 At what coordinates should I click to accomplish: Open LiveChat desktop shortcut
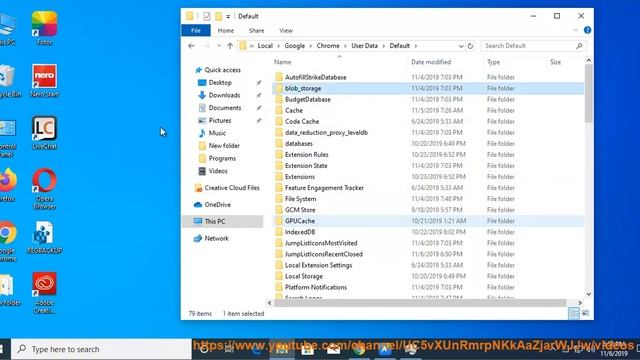tap(44, 133)
